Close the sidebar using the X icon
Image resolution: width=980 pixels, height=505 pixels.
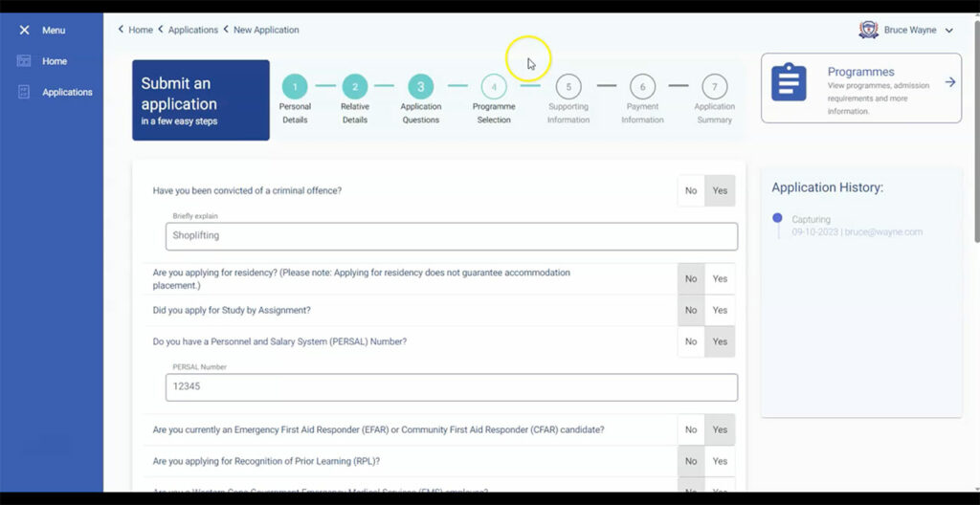[x=25, y=31]
